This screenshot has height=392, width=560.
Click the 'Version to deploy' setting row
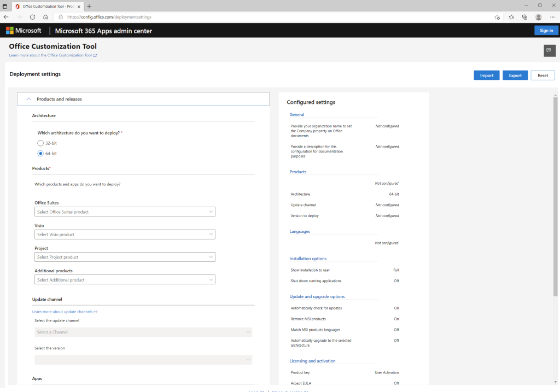[345, 215]
